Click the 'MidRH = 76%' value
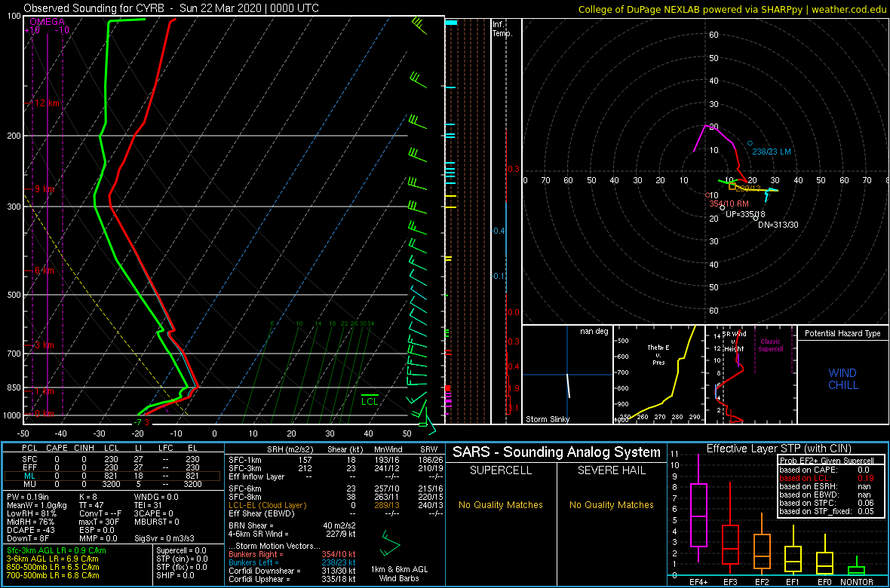Image resolution: width=890 pixels, height=588 pixels. point(31,522)
